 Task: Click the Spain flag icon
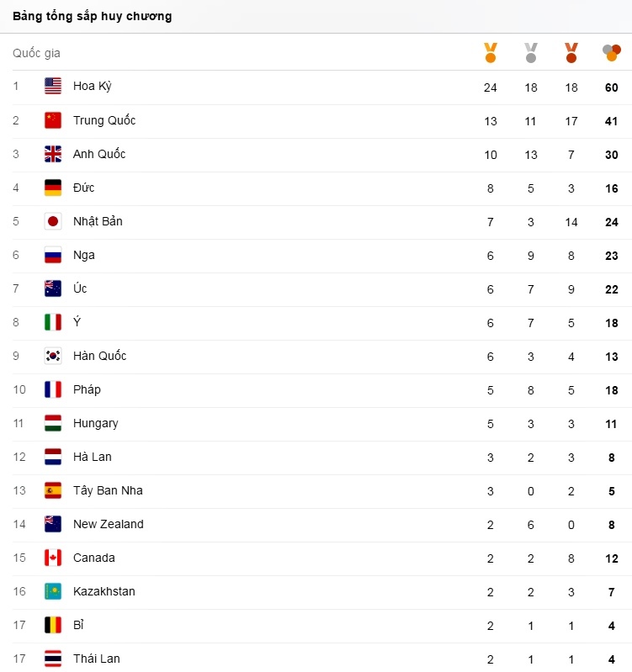tap(53, 490)
